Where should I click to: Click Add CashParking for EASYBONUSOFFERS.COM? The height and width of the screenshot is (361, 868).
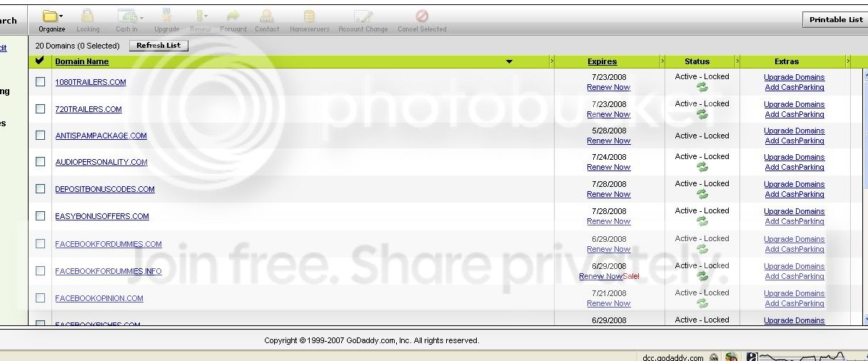point(794,221)
